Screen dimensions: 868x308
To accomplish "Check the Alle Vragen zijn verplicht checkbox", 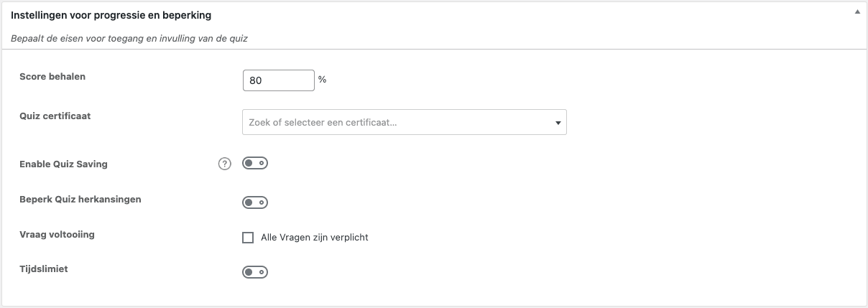I will pyautogui.click(x=248, y=238).
